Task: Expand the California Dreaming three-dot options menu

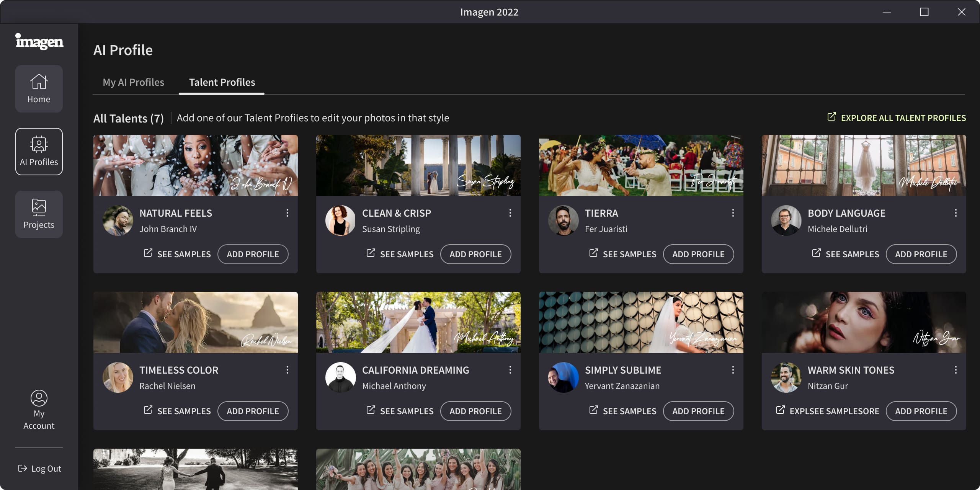Action: [x=510, y=370]
